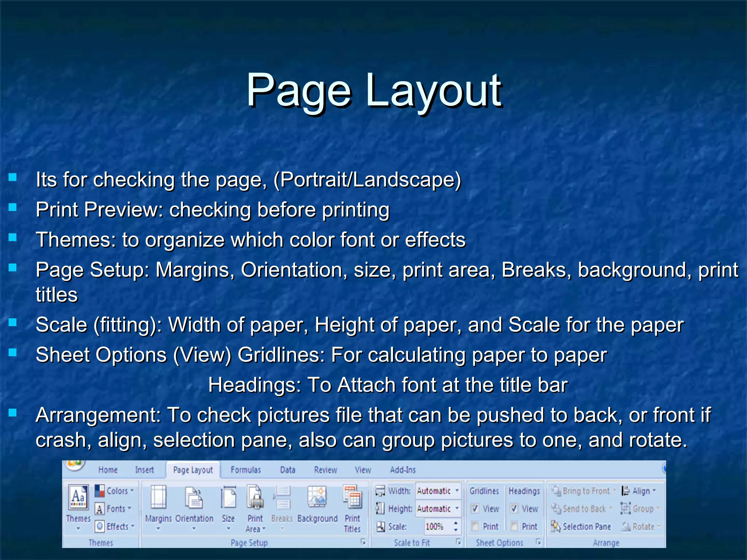Click the Orientation page icon
This screenshot has width=747, height=560.
[194, 498]
